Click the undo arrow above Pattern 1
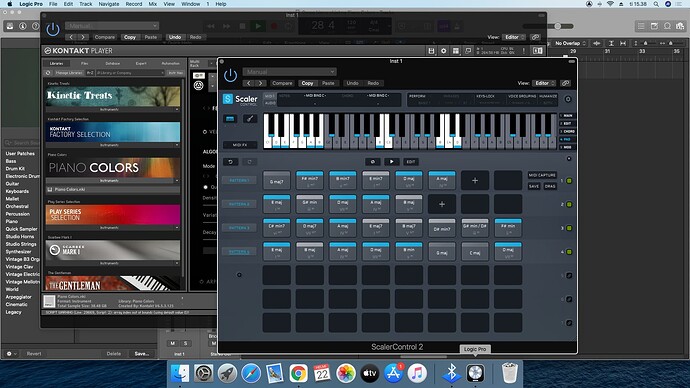690x388 pixels. click(230, 162)
